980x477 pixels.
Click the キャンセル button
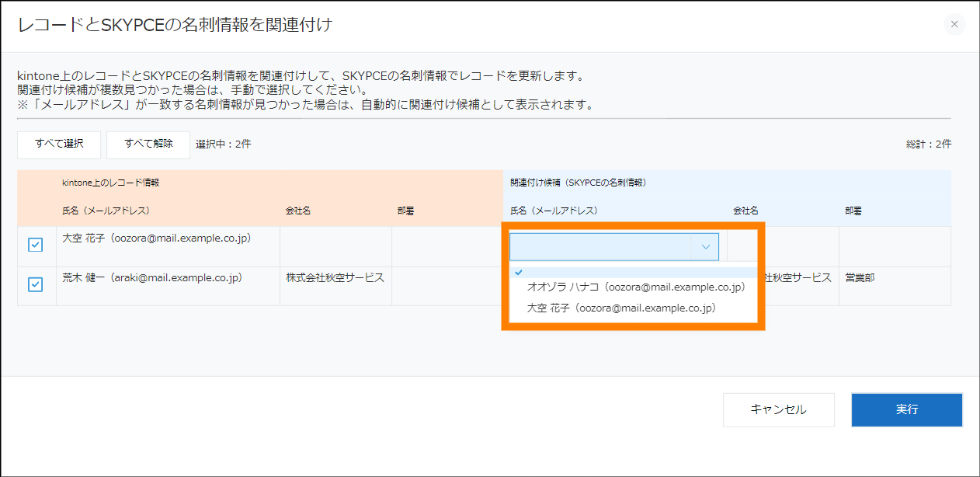pos(778,409)
